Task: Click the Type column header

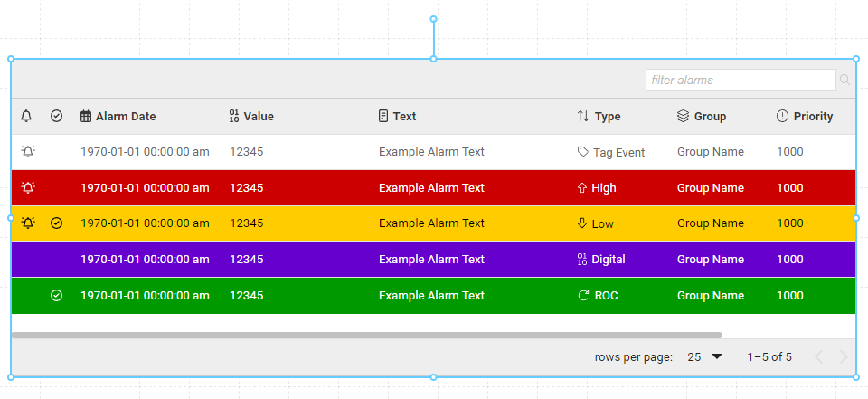Action: point(607,116)
